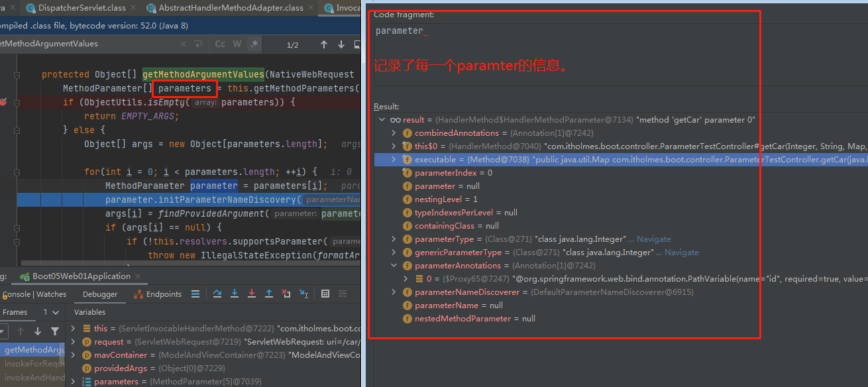Click the next match down arrow
868x387 pixels.
pos(340,44)
